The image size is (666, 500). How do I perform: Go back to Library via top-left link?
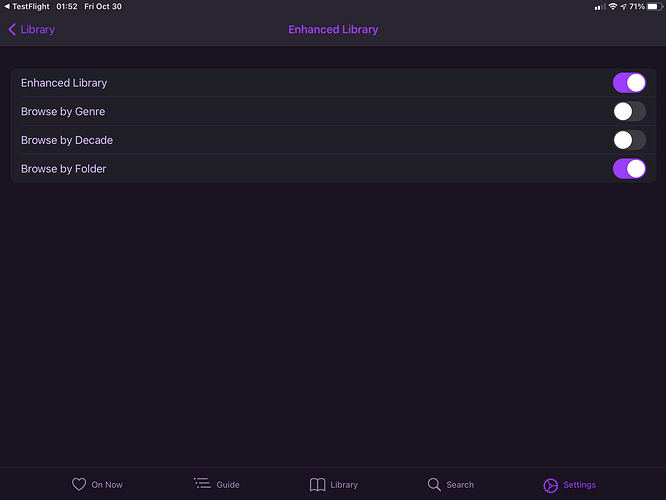[x=37, y=30]
